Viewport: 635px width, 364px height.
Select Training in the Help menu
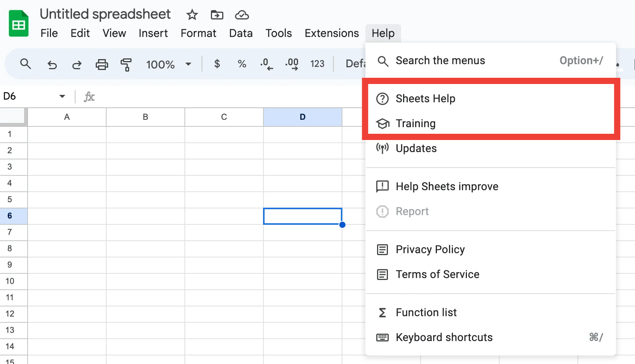coord(491,124)
